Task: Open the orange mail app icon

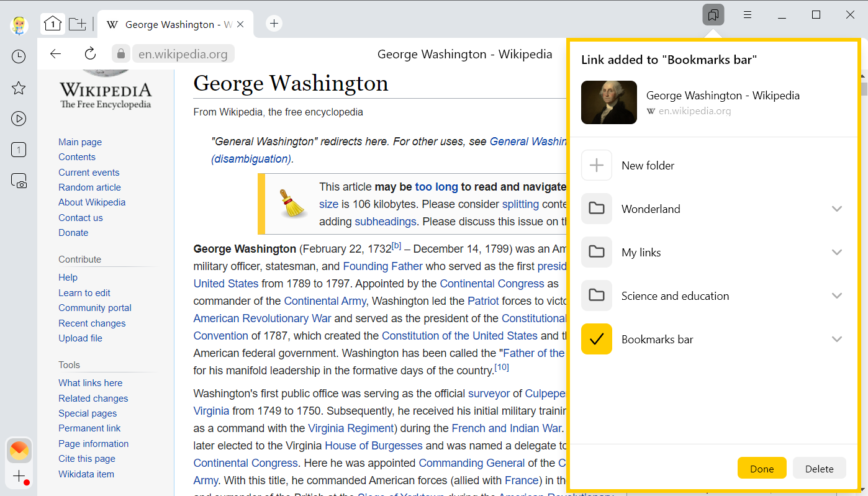Action: click(19, 450)
